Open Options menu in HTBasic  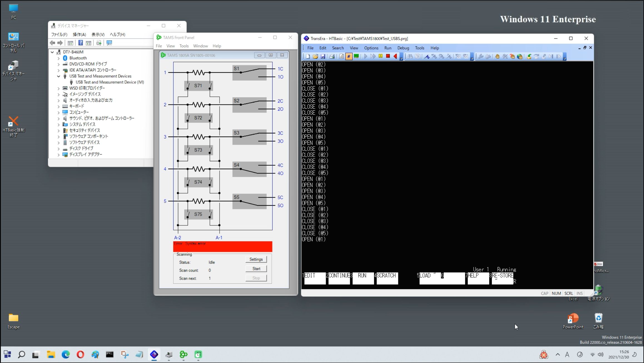(371, 48)
